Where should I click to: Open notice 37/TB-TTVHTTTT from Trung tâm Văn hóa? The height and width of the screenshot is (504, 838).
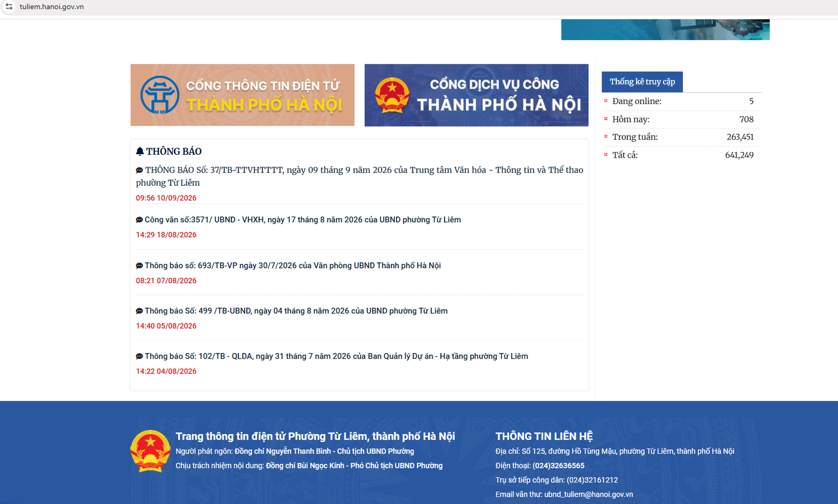[x=360, y=176]
